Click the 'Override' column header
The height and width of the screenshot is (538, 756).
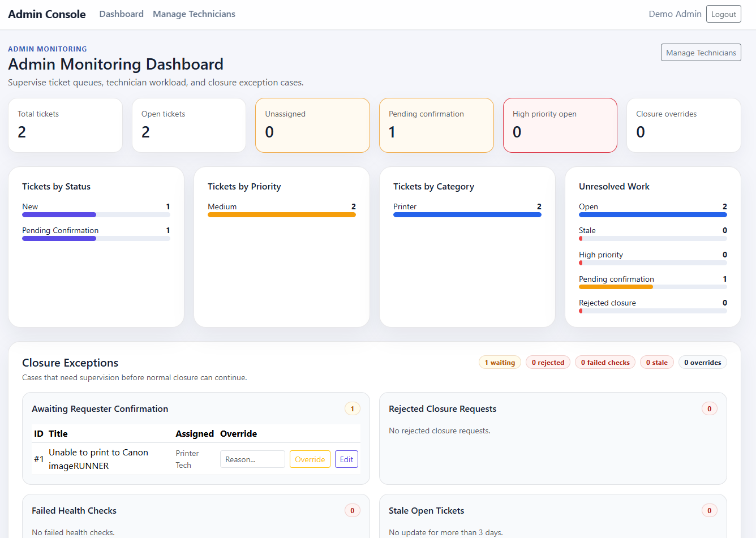[x=238, y=434]
